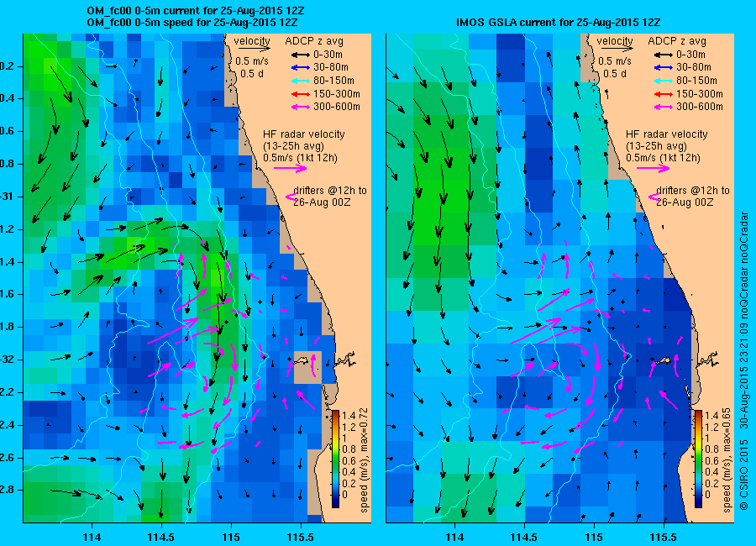Click the '114.5' longitude label under left panel

tap(161, 538)
